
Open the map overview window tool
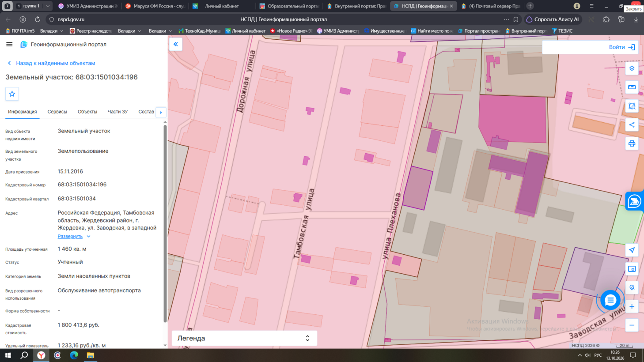[x=632, y=269]
